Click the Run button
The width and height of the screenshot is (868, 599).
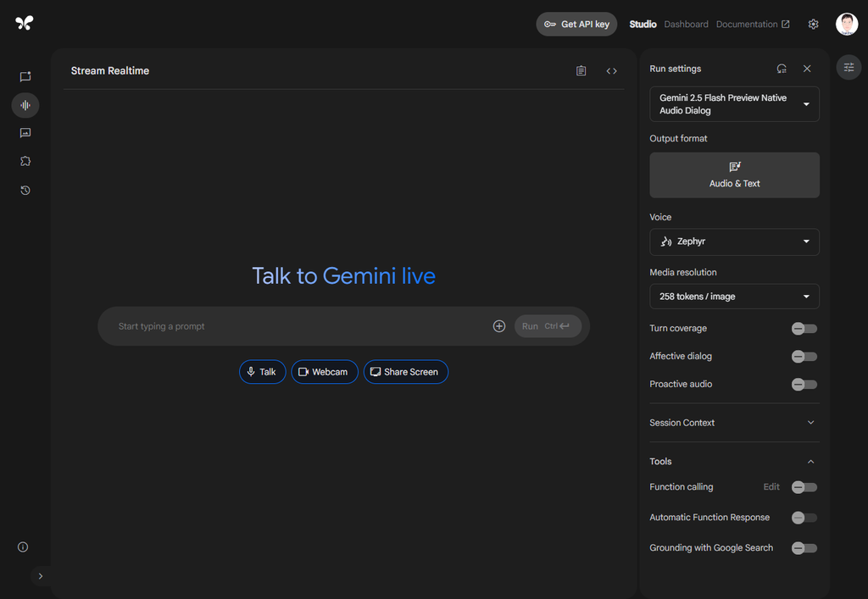(548, 326)
